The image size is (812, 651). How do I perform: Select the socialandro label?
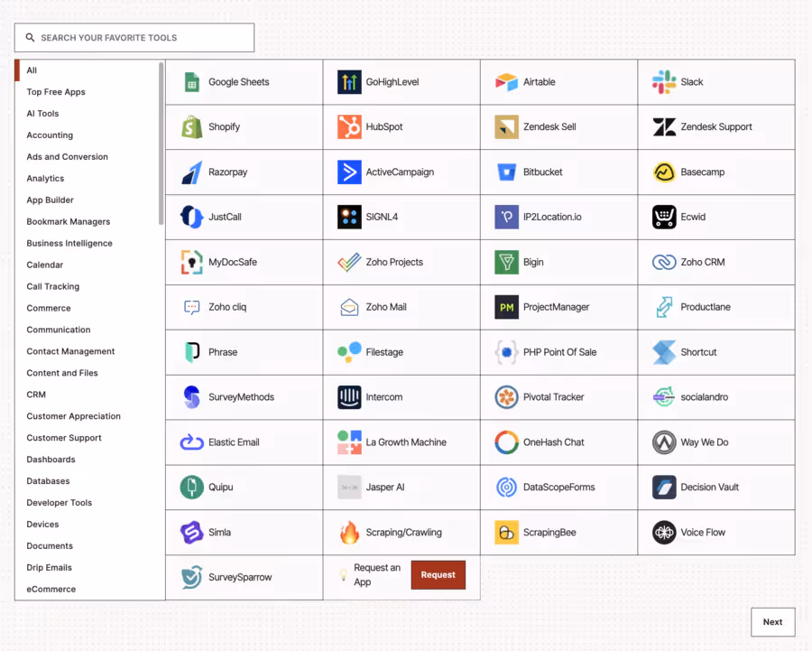pyautogui.click(x=705, y=397)
